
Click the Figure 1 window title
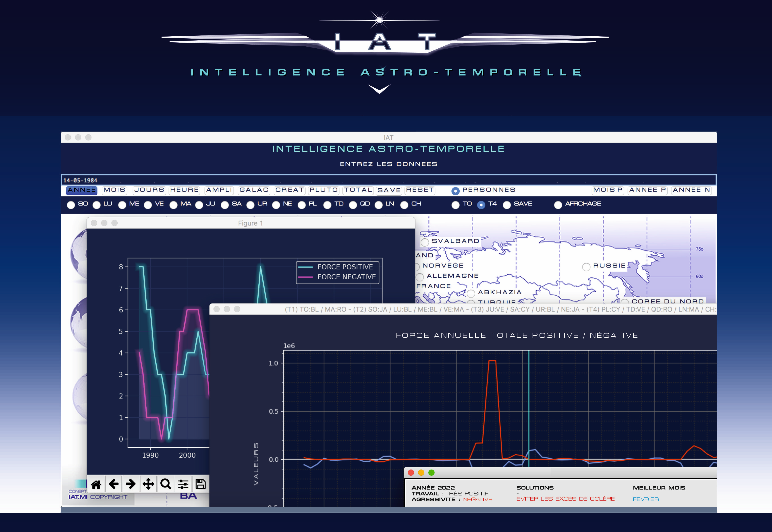250,223
